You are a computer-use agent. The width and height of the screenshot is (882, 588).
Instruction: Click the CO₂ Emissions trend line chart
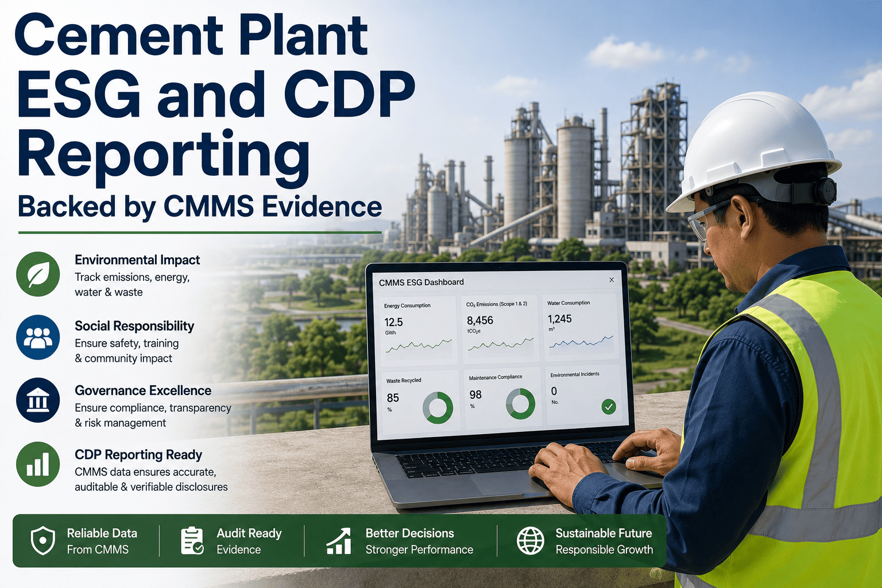click(501, 345)
